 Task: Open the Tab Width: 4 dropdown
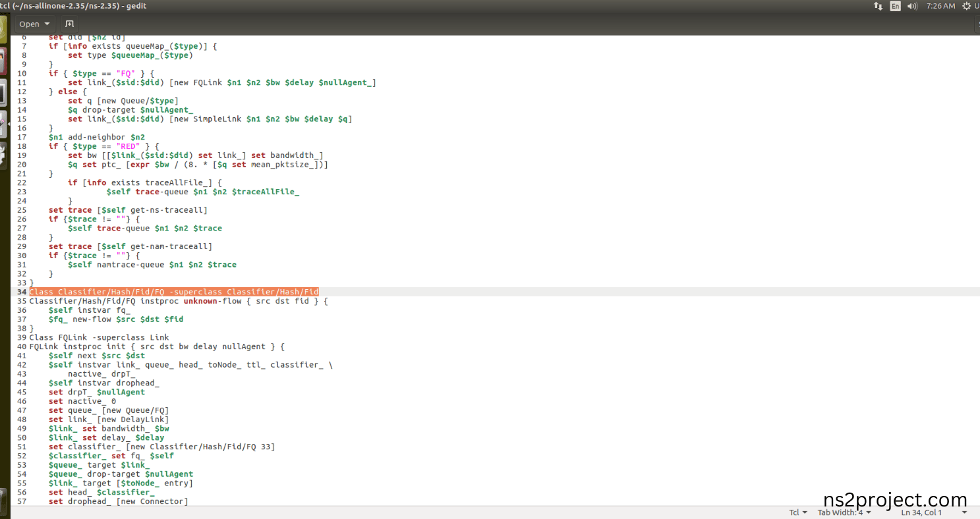pos(844,512)
